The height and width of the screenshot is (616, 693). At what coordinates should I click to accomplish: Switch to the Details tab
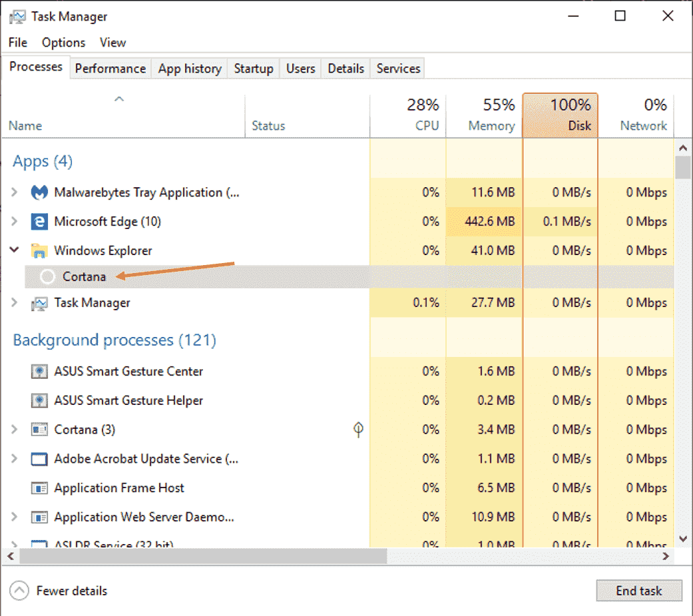pyautogui.click(x=346, y=69)
